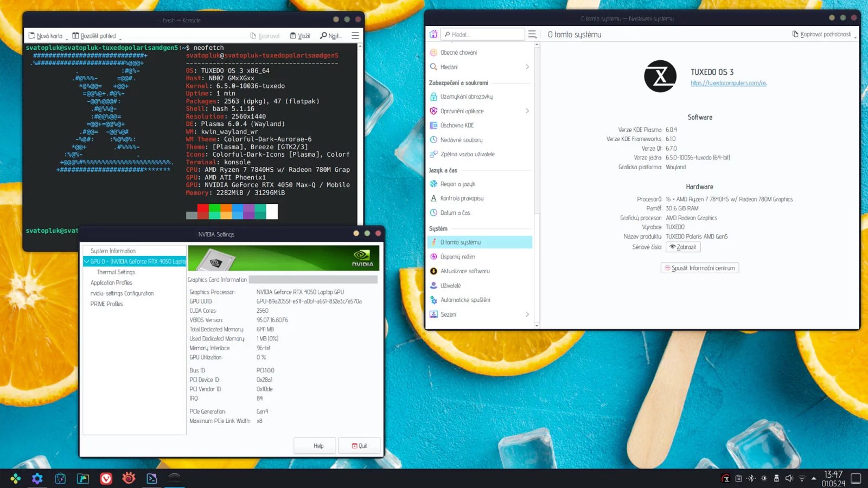Collapse the GPU 0 tree node arrow
This screenshot has height=488, width=868.
click(x=87, y=261)
